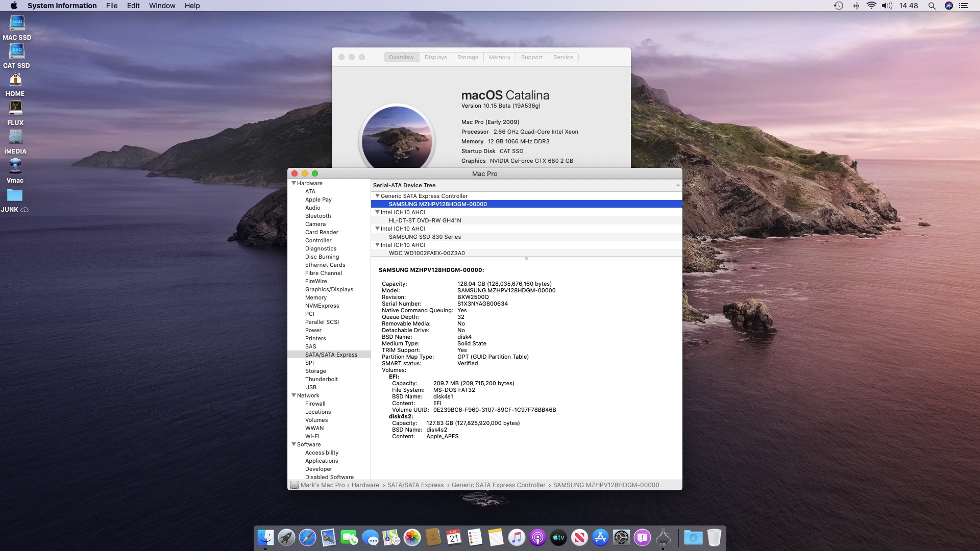This screenshot has width=980, height=551.
Task: Switch to Displays tab in About window
Action: [435, 57]
